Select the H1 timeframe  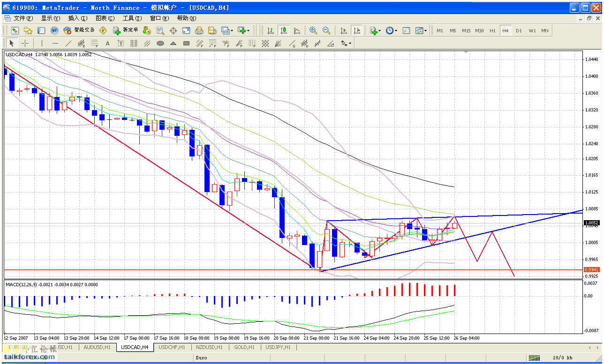[x=492, y=30]
